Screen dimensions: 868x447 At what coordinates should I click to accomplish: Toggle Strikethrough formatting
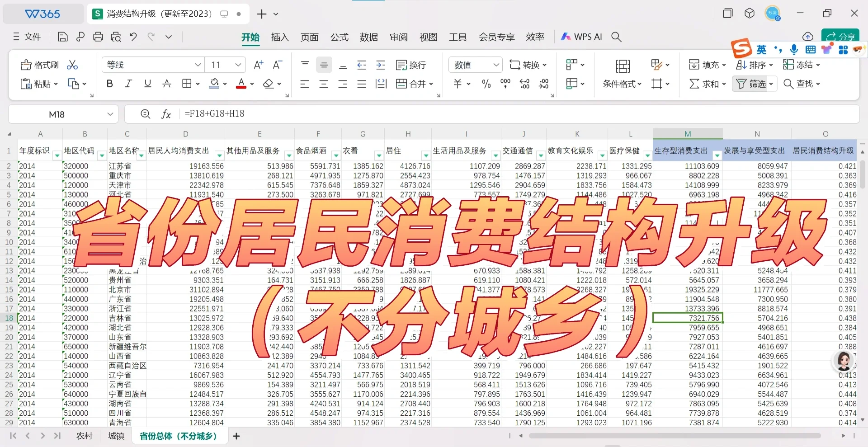167,84
